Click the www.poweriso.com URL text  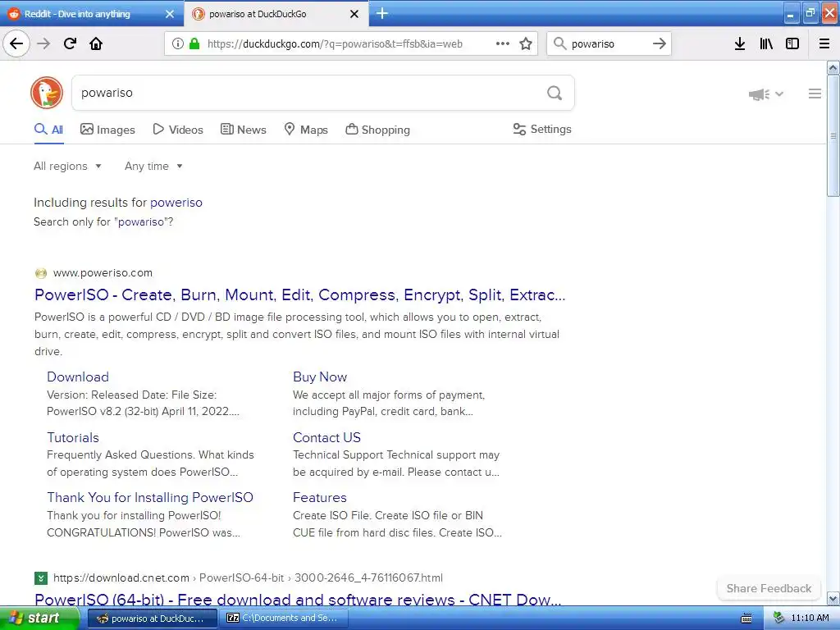pyautogui.click(x=103, y=272)
